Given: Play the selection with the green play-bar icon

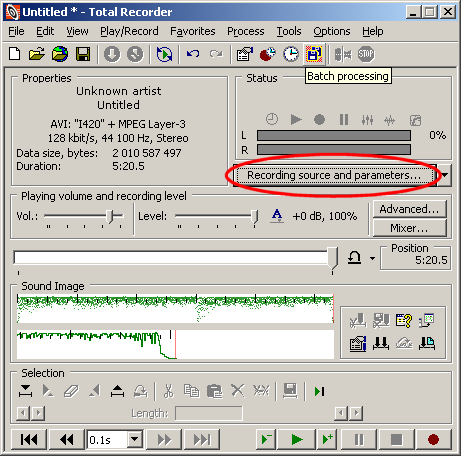Looking at the screenshot, I should pos(319,391).
